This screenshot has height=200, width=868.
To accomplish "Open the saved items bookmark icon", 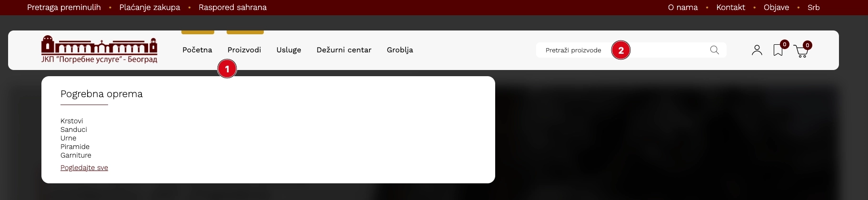I will pos(778,50).
